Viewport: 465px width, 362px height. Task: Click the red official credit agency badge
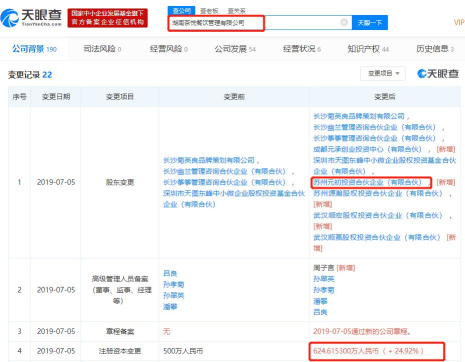(107, 18)
